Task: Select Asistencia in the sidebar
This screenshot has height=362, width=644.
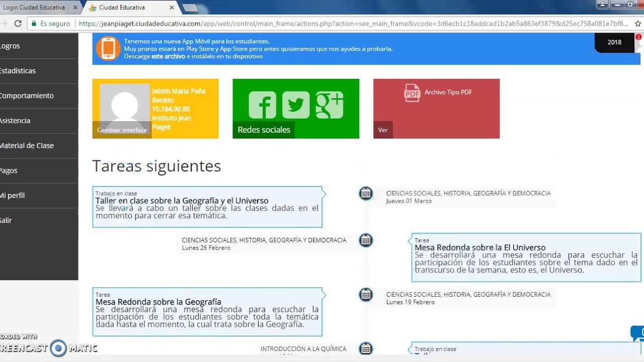Action: pos(39,121)
